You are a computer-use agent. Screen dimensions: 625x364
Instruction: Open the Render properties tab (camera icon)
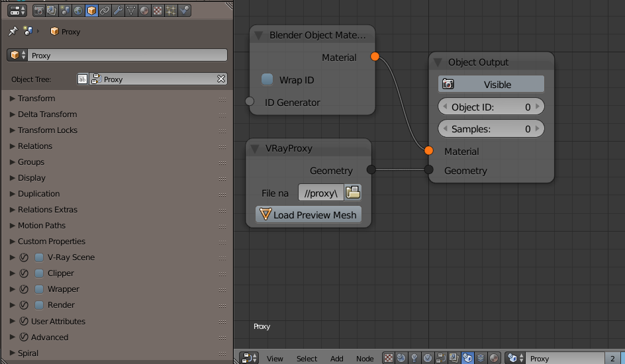coord(38,11)
